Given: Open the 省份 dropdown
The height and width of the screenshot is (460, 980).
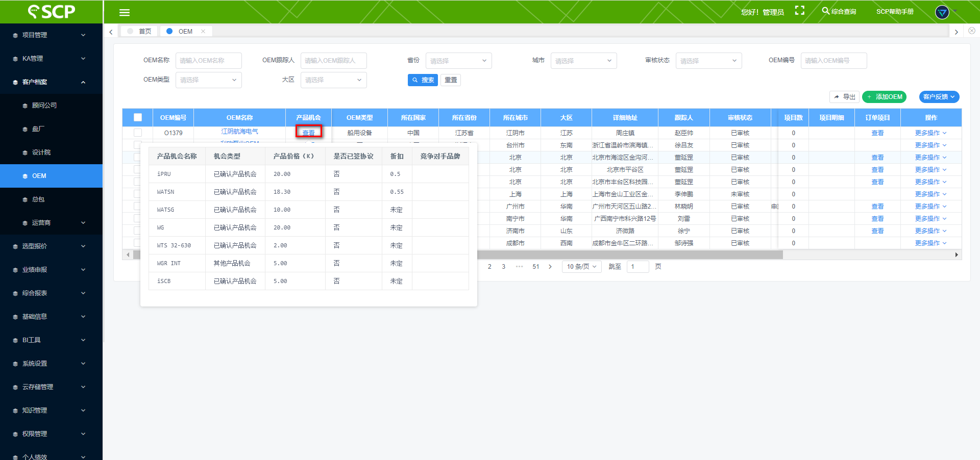Looking at the screenshot, I should pos(458,61).
